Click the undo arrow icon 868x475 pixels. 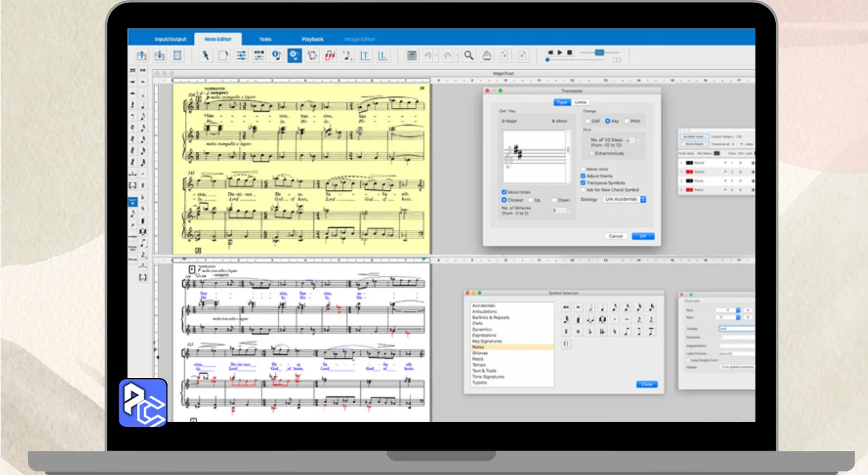pyautogui.click(x=428, y=56)
